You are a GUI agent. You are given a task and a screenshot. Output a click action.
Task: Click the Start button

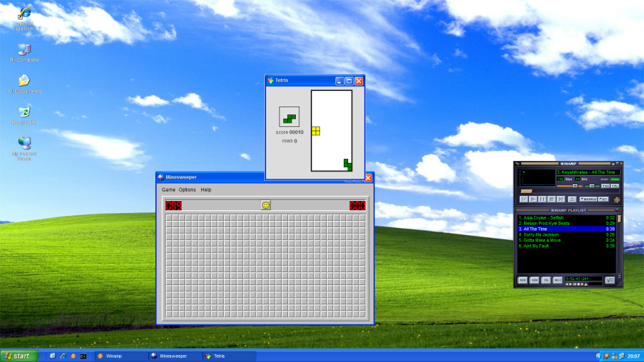pyautogui.click(x=19, y=356)
